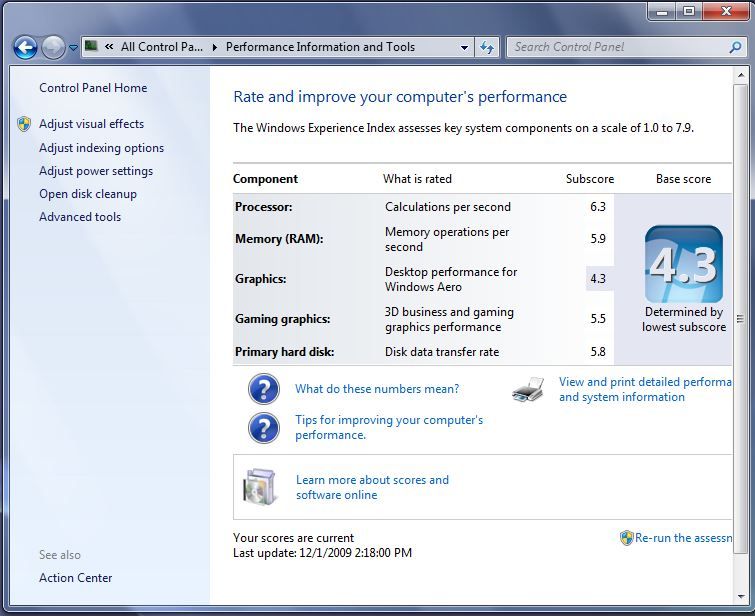Screen dimensions: 755x616
Task: Select Performance Information and Tools breadcrumb
Action: point(320,47)
